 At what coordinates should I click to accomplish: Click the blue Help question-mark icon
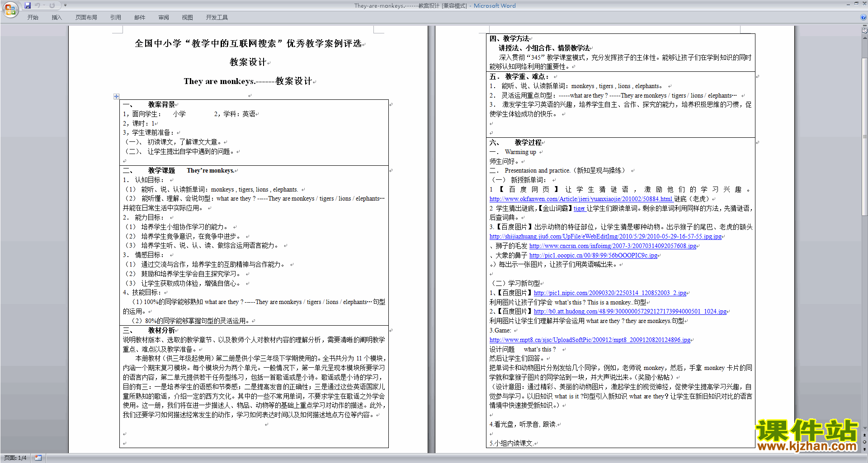(x=863, y=17)
